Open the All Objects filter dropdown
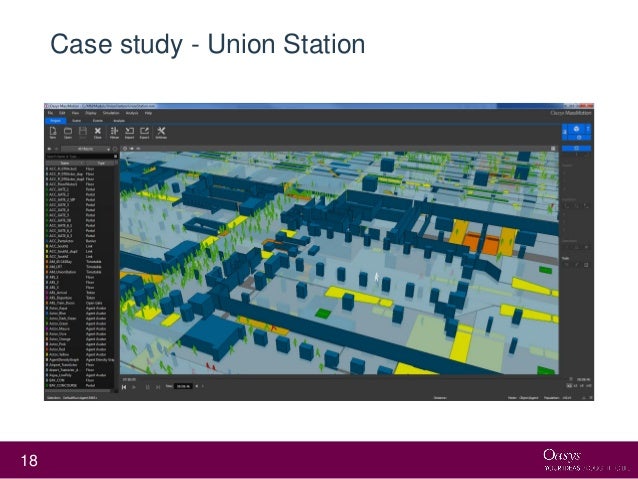The height and width of the screenshot is (479, 638). click(86, 149)
